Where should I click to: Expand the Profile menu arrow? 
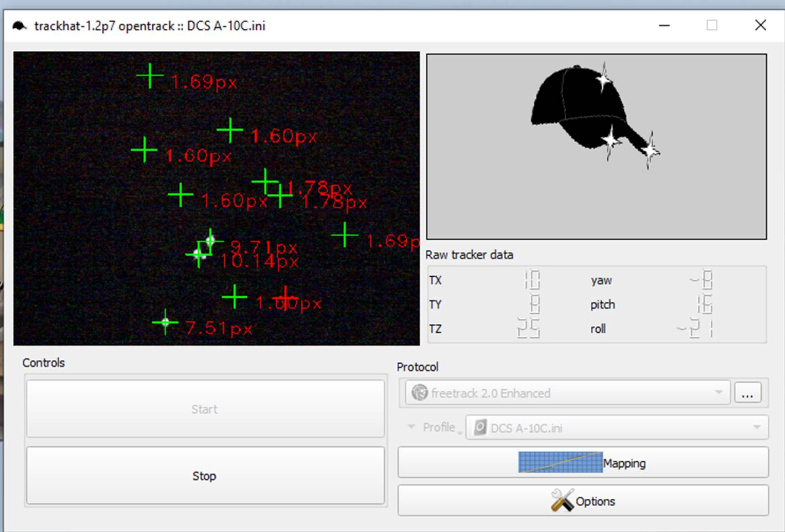[411, 427]
